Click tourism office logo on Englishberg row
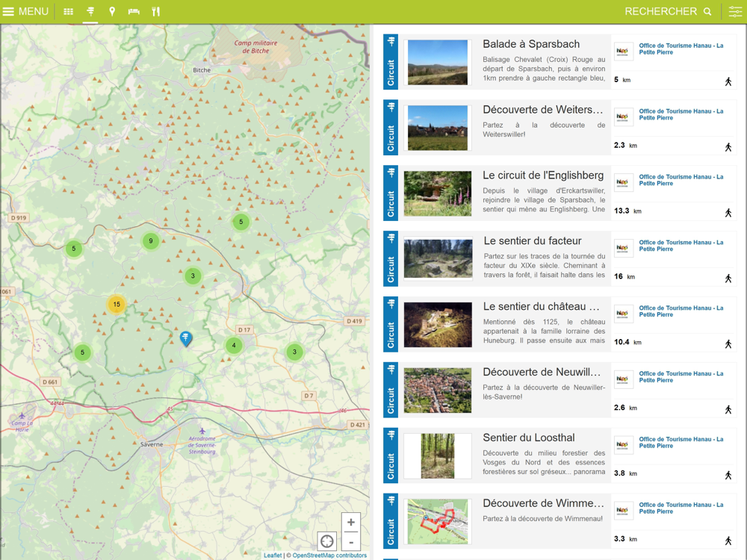 (623, 182)
